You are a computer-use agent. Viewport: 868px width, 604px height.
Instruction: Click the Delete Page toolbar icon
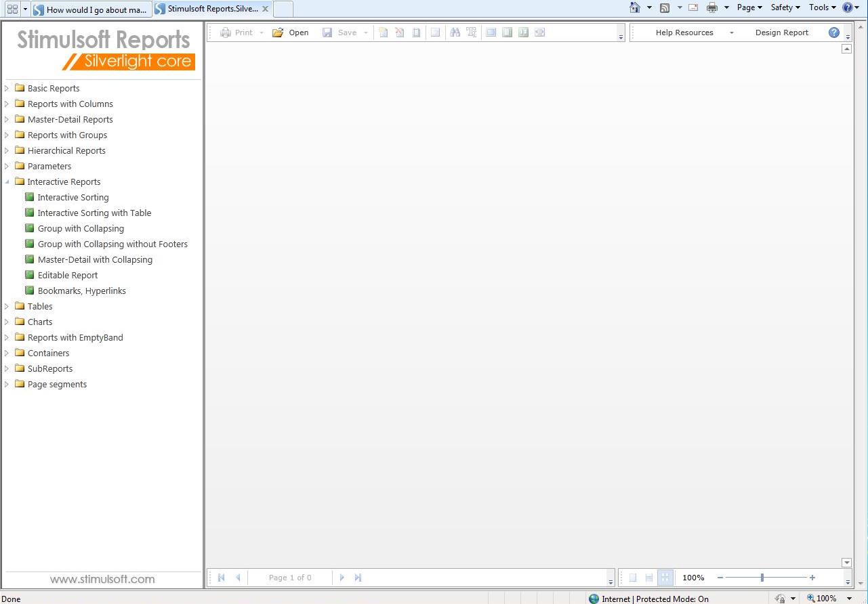click(400, 33)
